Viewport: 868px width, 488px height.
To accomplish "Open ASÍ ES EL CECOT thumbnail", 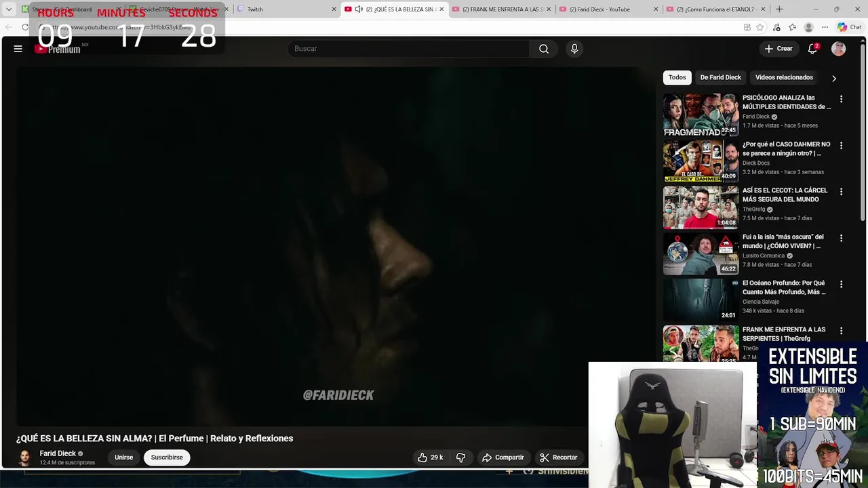I will pos(701,207).
